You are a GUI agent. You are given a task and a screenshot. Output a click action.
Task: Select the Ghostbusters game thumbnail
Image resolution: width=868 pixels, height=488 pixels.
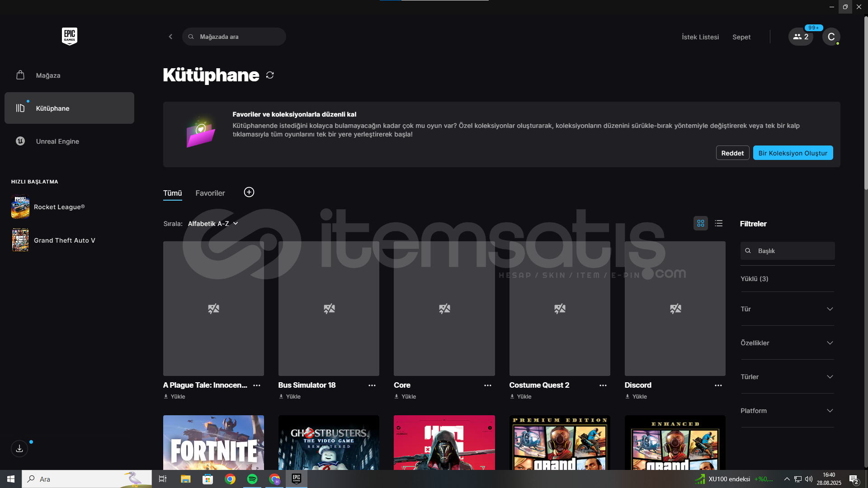point(329,442)
